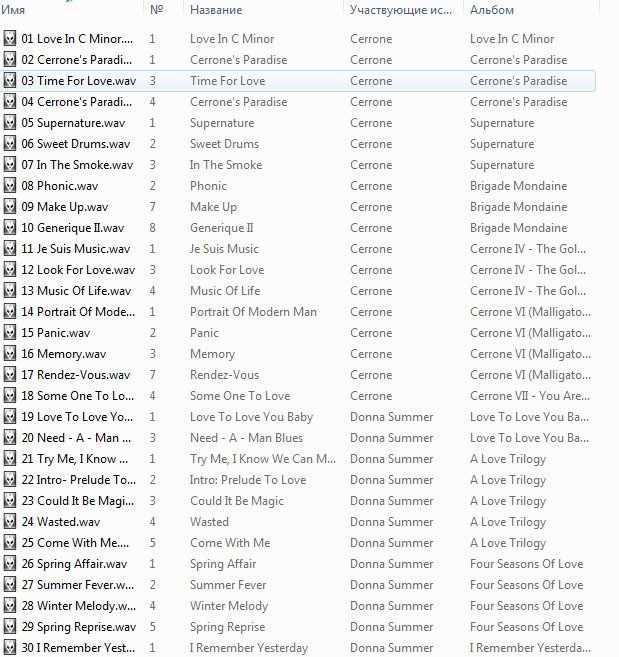Viewport: 619px width, 657px height.
Task: Select file 04 Cerrone's Paradise by its name
Action: (x=77, y=102)
